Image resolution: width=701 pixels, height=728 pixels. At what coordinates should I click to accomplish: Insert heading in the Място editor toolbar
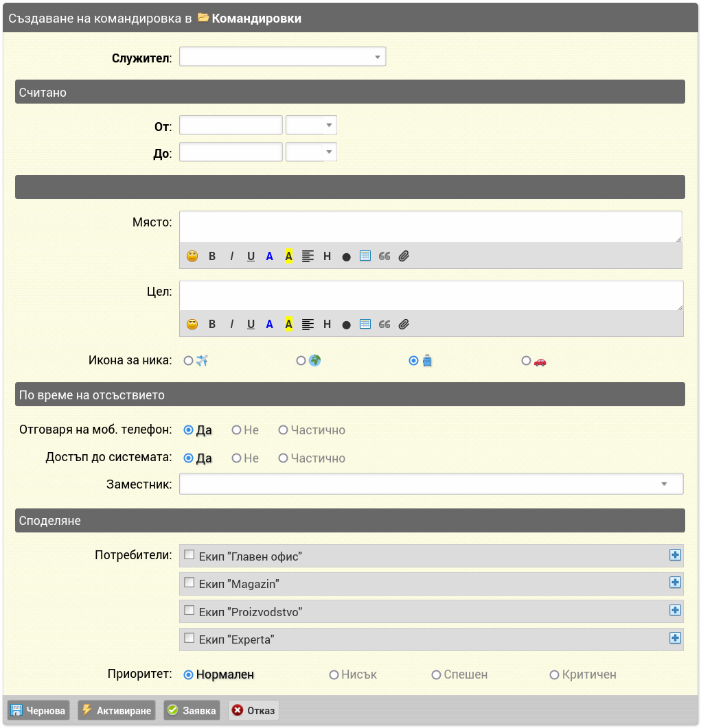(x=327, y=257)
